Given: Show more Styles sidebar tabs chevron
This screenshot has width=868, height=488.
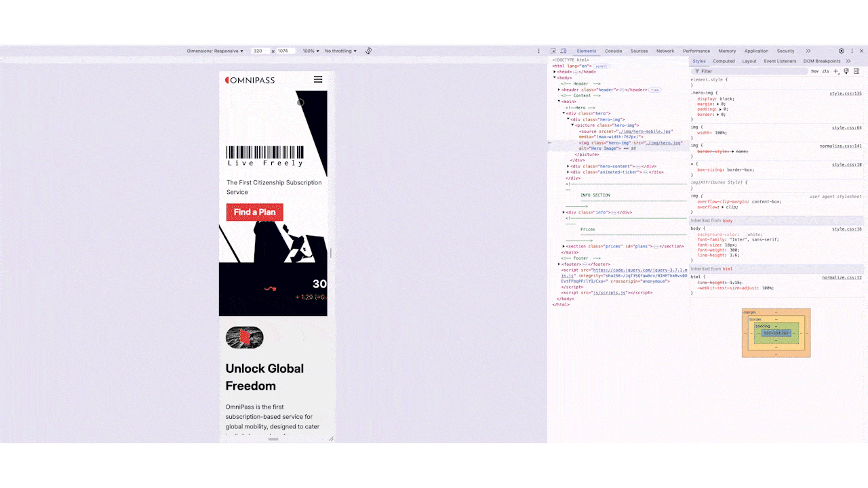Looking at the screenshot, I should pyautogui.click(x=848, y=61).
